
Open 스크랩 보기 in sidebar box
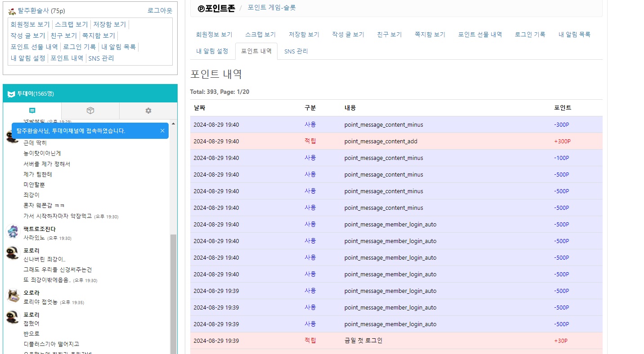(x=72, y=24)
